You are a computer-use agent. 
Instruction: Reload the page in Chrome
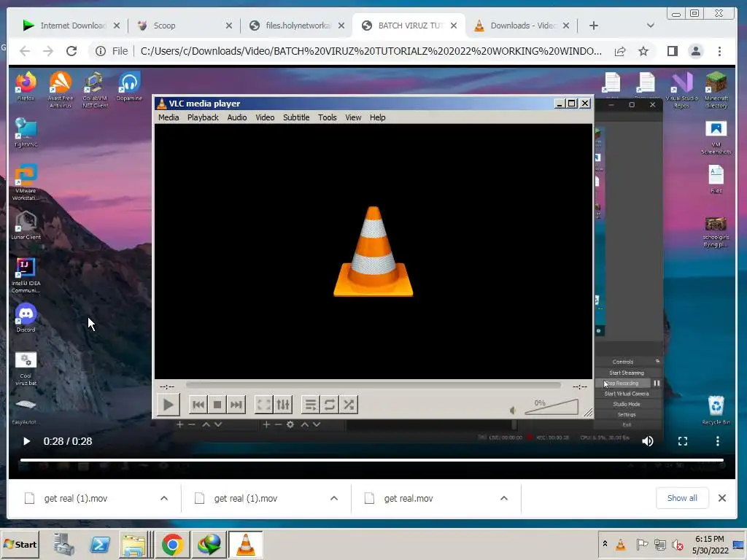click(x=71, y=51)
